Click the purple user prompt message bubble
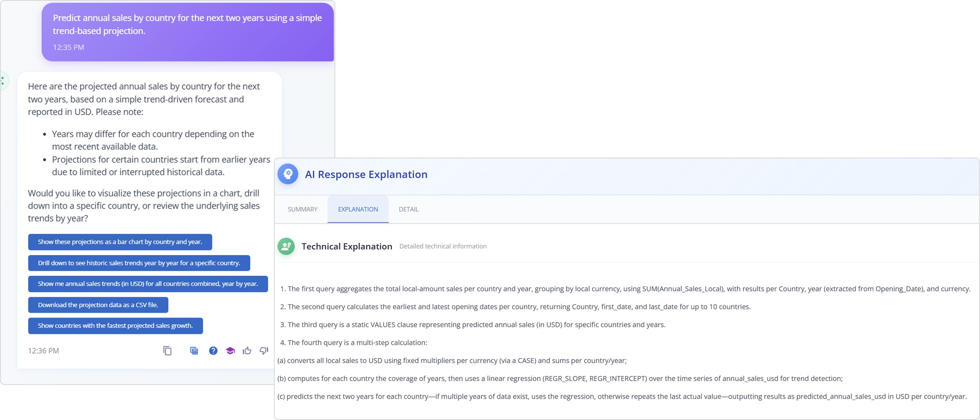The width and height of the screenshot is (980, 420). coord(187,32)
